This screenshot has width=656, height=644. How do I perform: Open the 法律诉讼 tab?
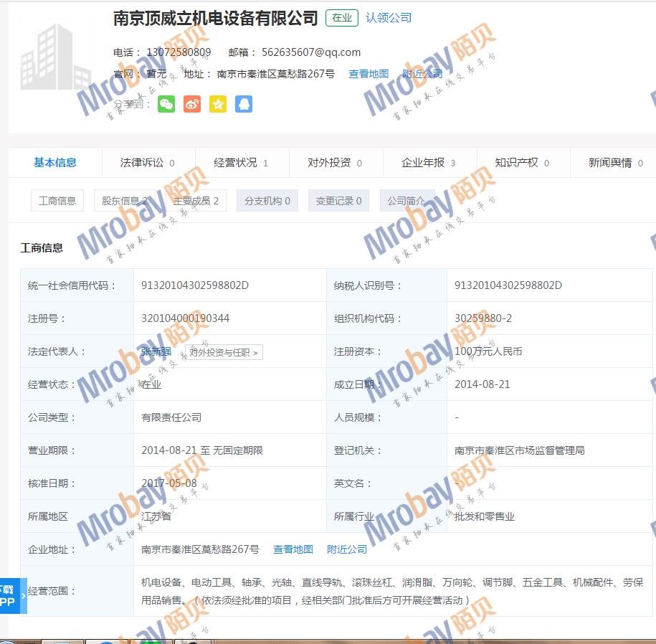coord(148,163)
